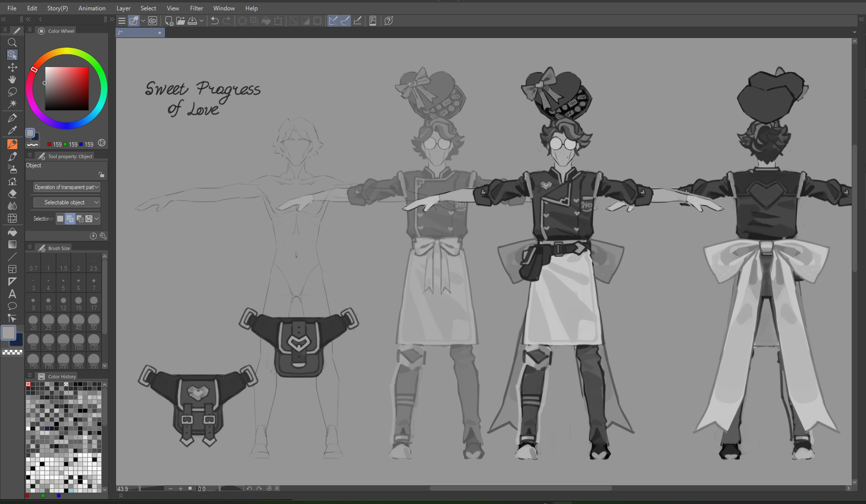Select the Hand pan tool
Image resolution: width=866 pixels, height=504 pixels.
click(12, 79)
